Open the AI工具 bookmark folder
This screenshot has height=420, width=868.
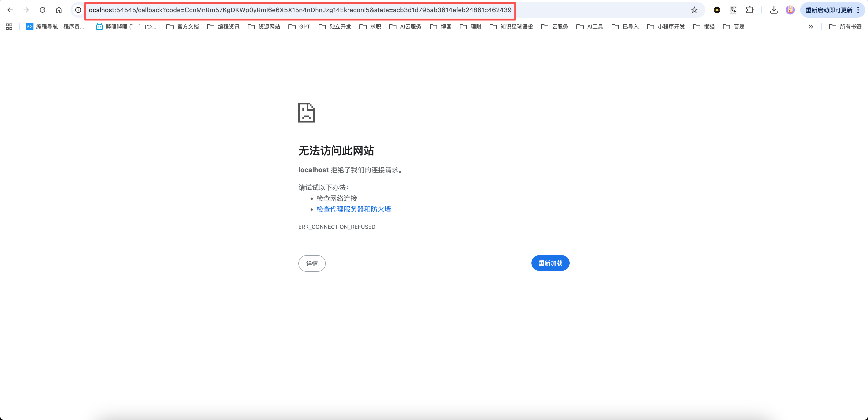tap(590, 27)
